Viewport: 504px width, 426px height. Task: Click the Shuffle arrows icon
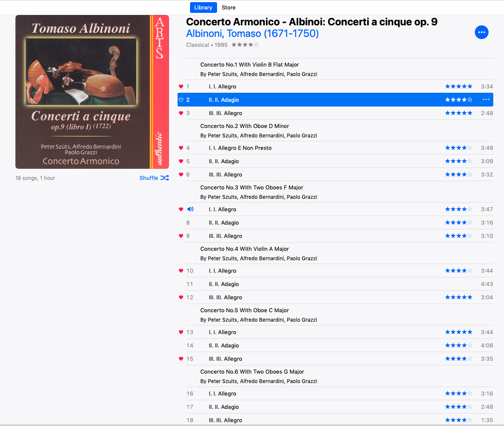click(x=165, y=178)
